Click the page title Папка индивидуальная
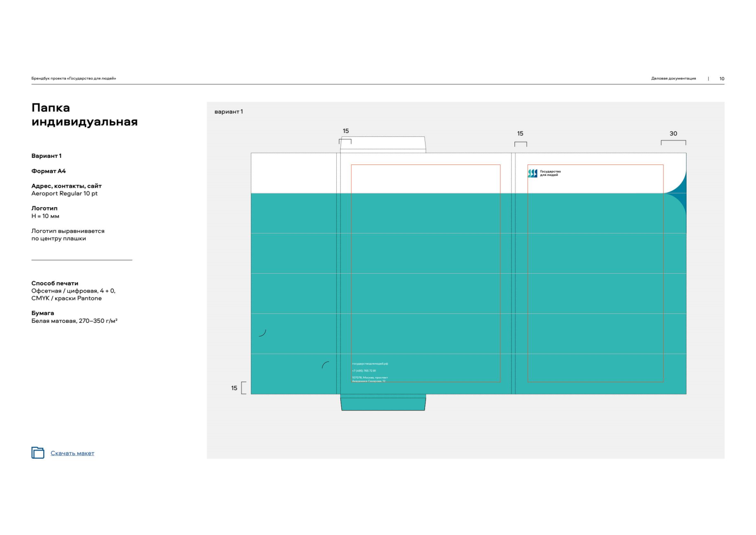This screenshot has height=535, width=756. coord(84,115)
